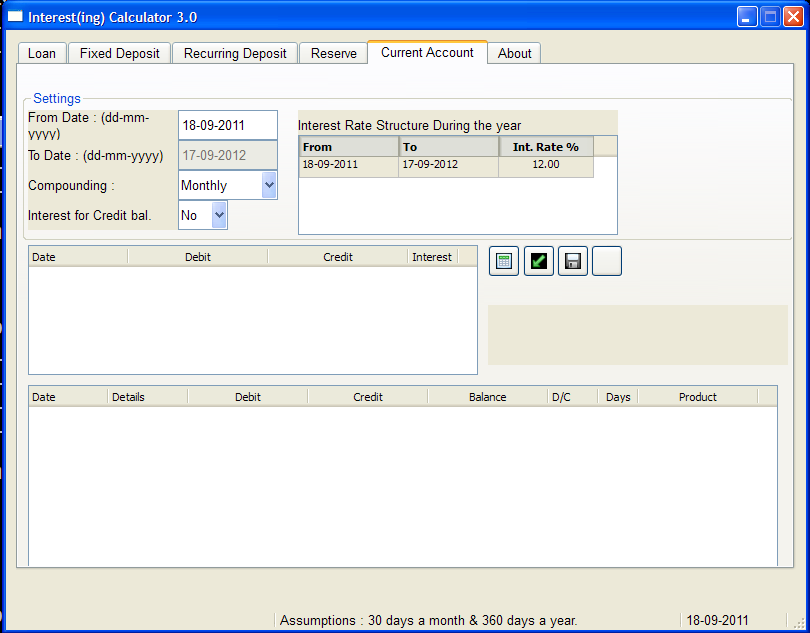
Task: Maximize the Interest(ing) Calculator window
Action: (x=771, y=17)
